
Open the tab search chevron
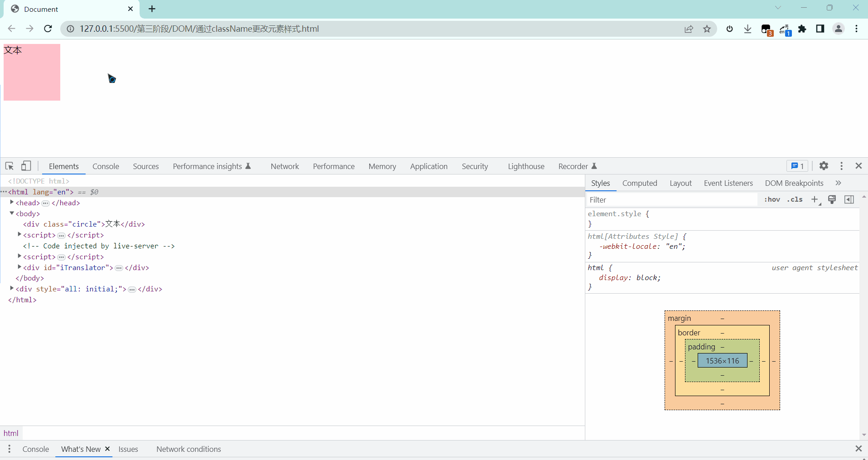(778, 8)
